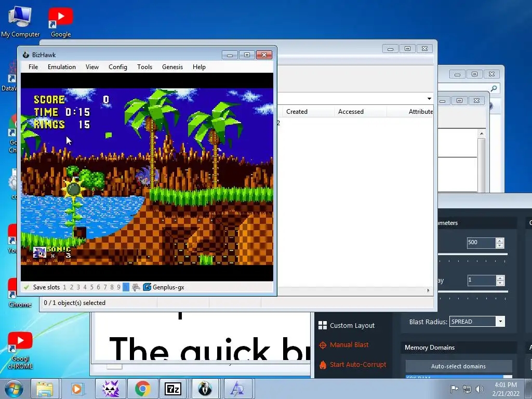Open dropdown arrow above Attributes column
The height and width of the screenshot is (399, 532).
point(429,98)
